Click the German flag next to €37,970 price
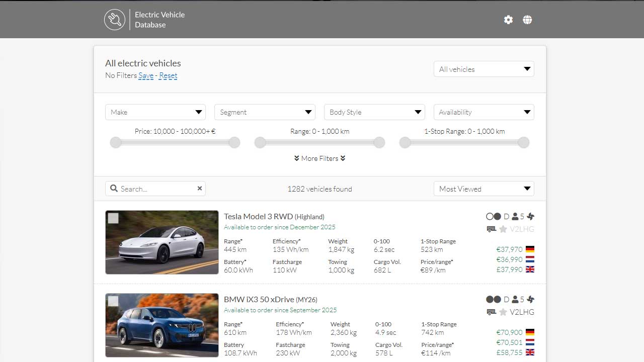The width and height of the screenshot is (644, 362). pyautogui.click(x=530, y=249)
